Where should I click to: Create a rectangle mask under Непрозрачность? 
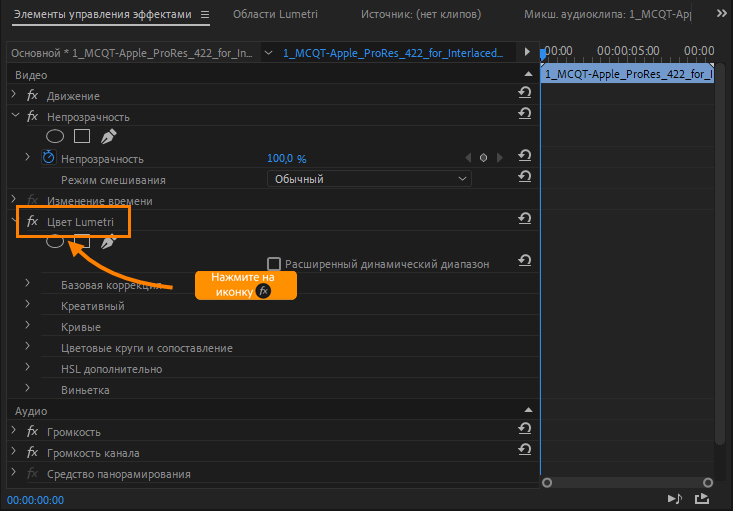click(82, 136)
